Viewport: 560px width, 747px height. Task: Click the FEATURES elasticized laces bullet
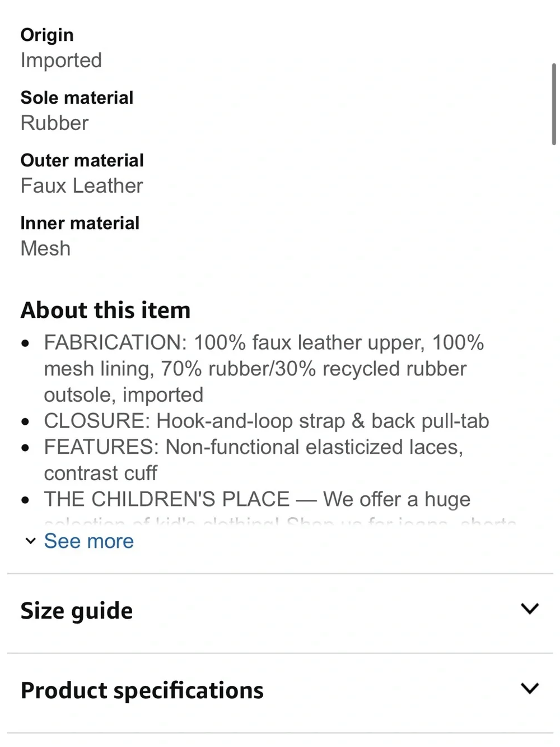(254, 460)
